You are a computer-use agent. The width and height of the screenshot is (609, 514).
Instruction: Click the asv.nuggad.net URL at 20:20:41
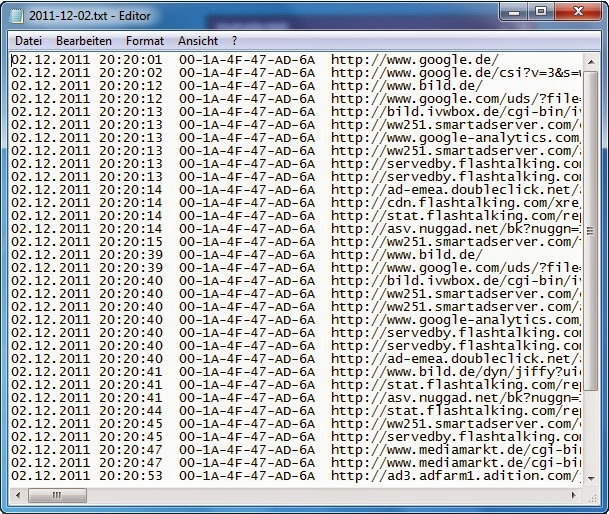456,399
